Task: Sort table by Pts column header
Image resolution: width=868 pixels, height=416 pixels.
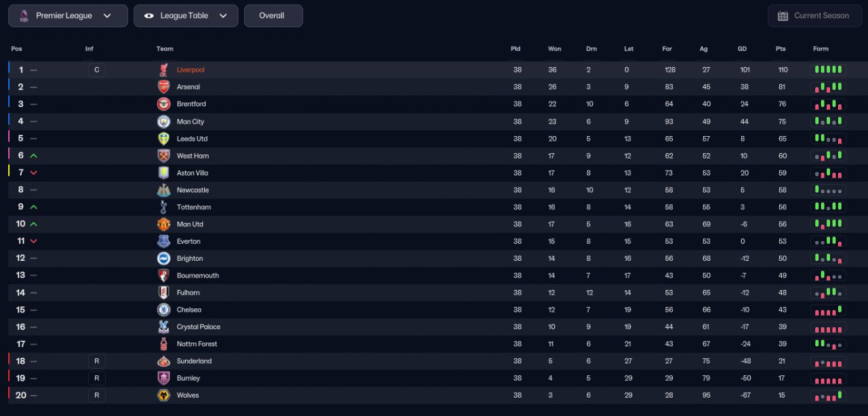Action: click(781, 49)
